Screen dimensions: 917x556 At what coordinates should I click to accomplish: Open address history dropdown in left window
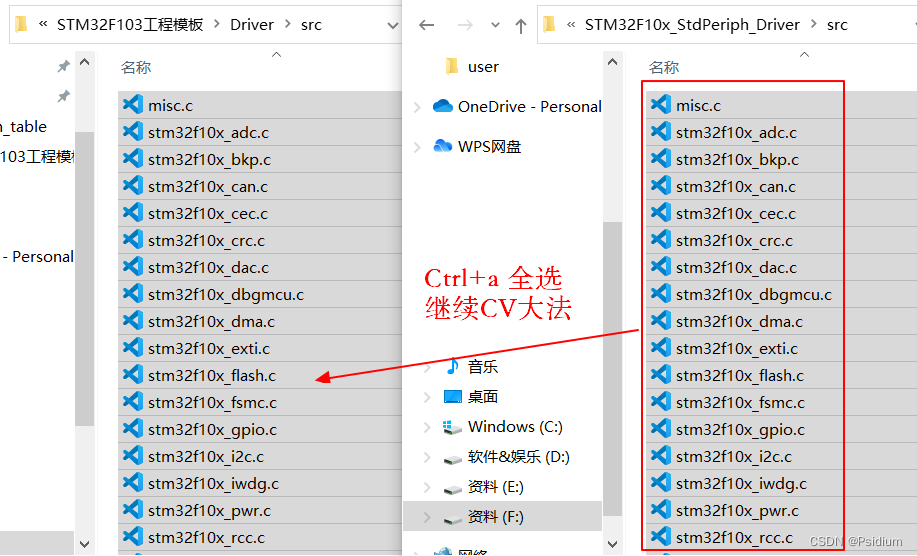pos(393,25)
